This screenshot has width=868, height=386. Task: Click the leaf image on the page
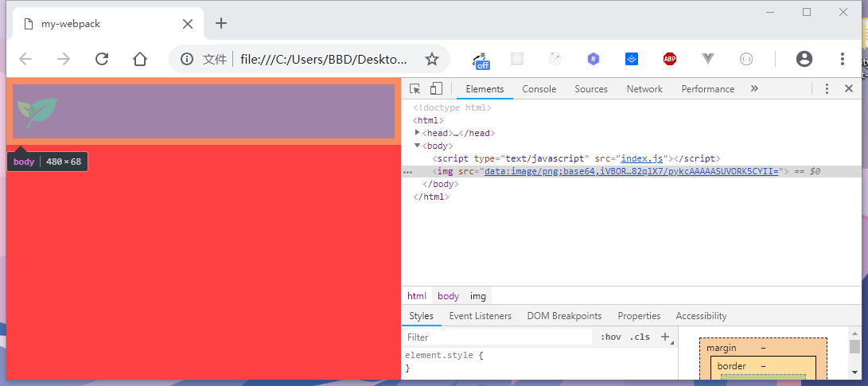(x=37, y=113)
